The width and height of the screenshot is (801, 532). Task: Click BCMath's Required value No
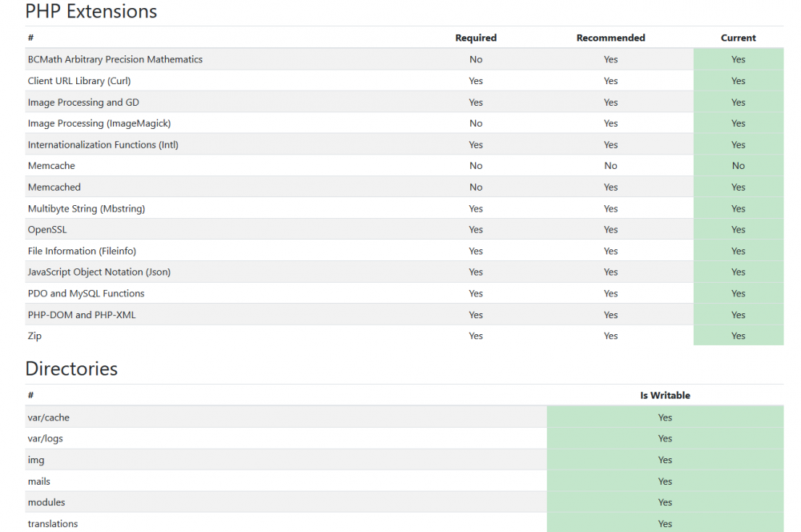(x=476, y=59)
